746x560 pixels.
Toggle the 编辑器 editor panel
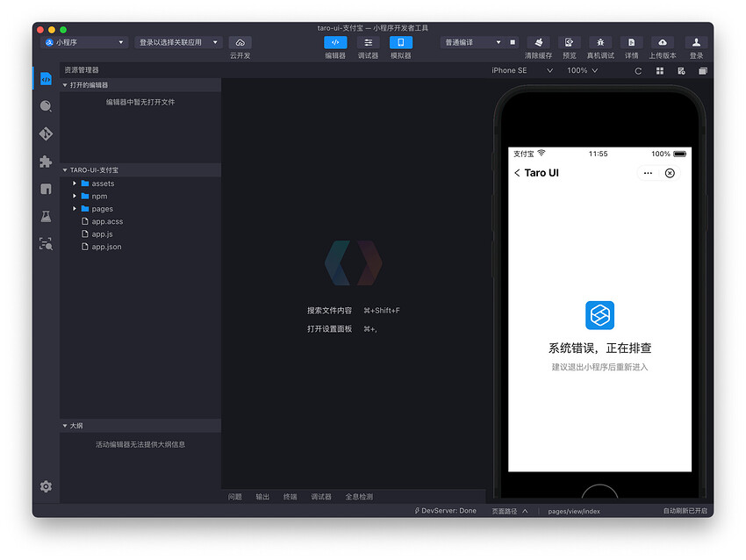335,42
